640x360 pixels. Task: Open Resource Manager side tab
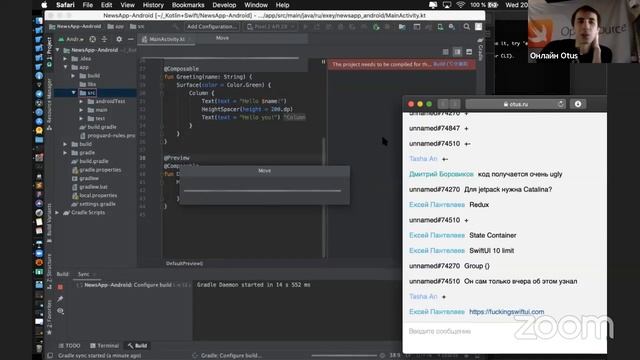pos(49,104)
